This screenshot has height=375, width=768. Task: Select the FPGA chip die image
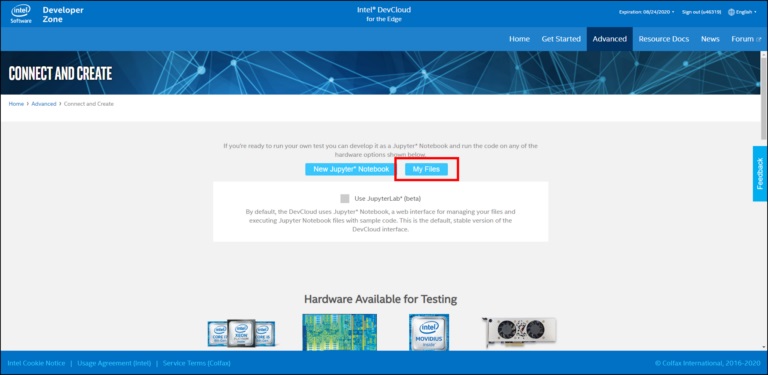pyautogui.click(x=339, y=332)
